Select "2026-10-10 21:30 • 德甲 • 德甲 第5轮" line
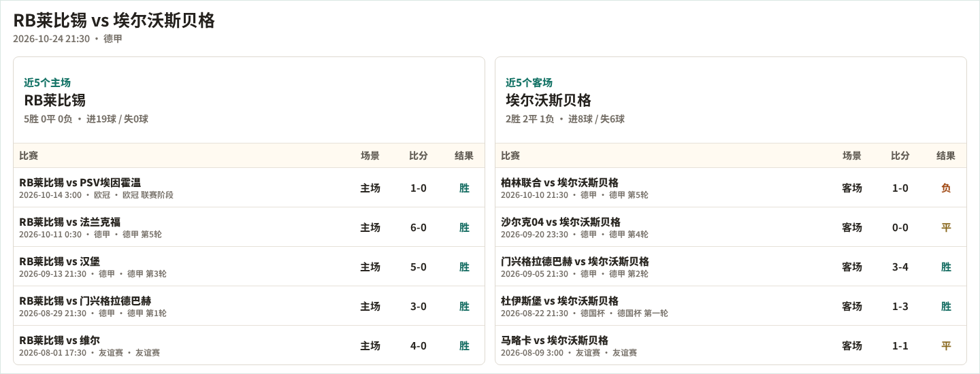980x374 pixels. tap(574, 195)
